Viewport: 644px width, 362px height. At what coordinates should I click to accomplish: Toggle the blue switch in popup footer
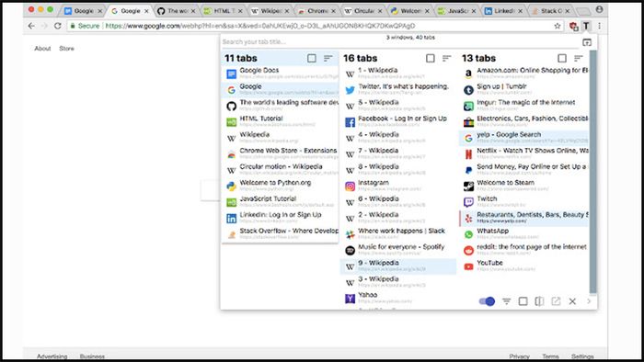point(487,301)
